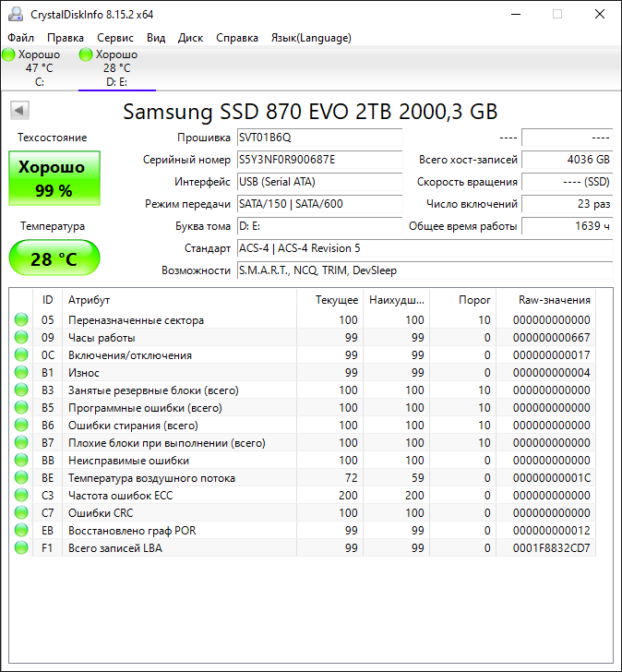The height and width of the screenshot is (672, 622).
Task: Click the status icon for Восстановлено граф POR
Action: pos(21,531)
